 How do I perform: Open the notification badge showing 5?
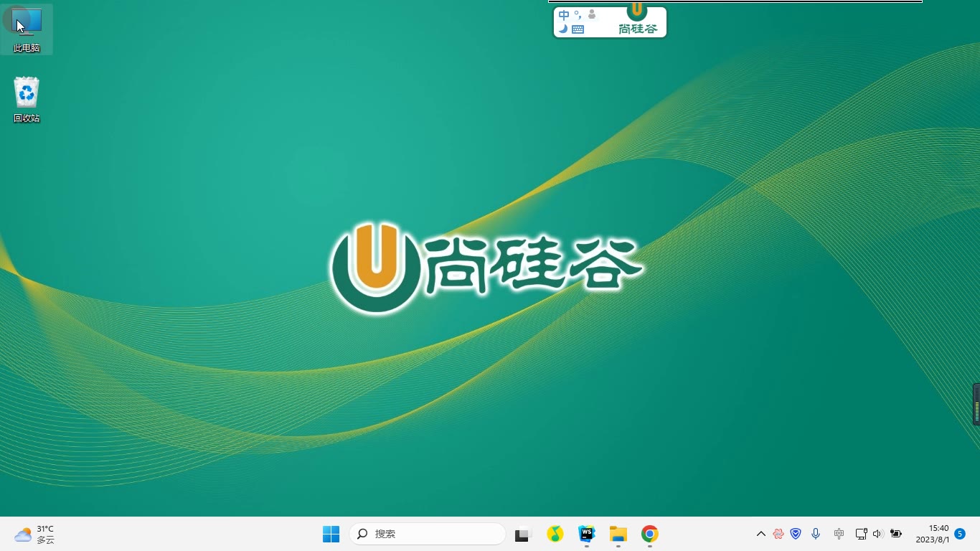960,534
